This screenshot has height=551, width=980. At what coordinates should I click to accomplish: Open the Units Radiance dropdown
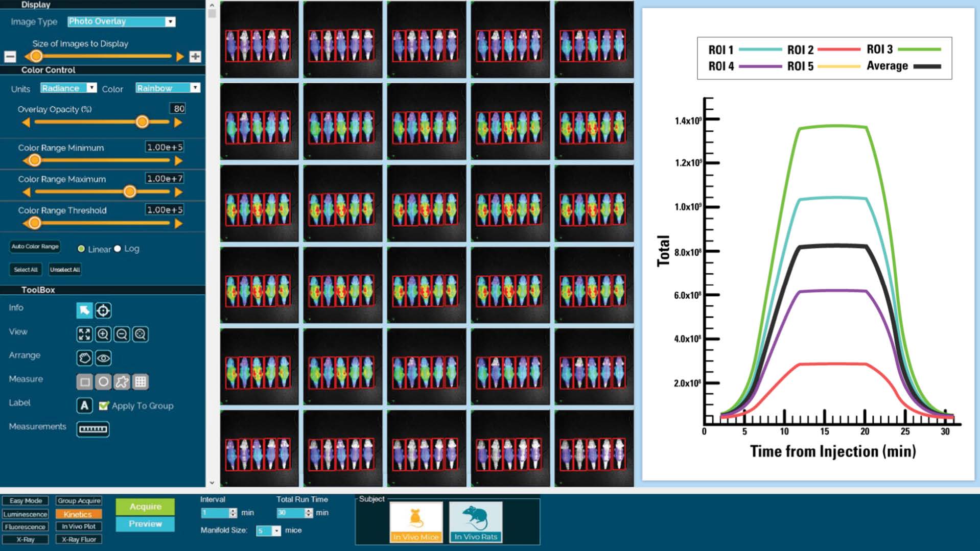point(68,88)
